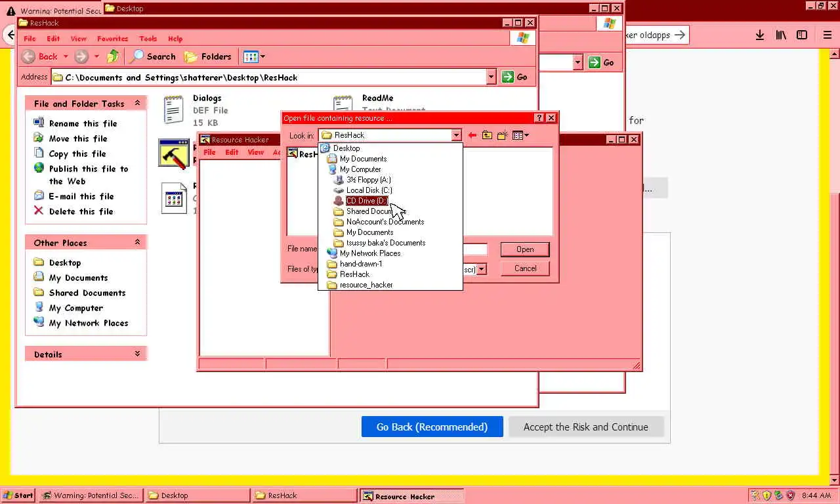
Task: Click Go Back (Recommended) button in browser
Action: pyautogui.click(x=432, y=427)
